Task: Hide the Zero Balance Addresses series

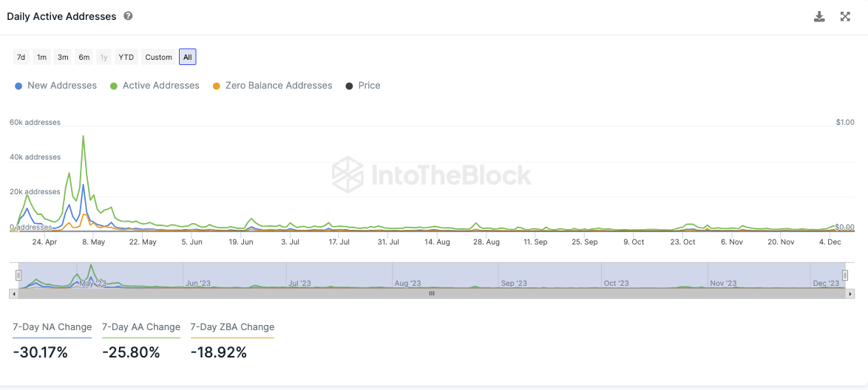Action: click(x=272, y=86)
